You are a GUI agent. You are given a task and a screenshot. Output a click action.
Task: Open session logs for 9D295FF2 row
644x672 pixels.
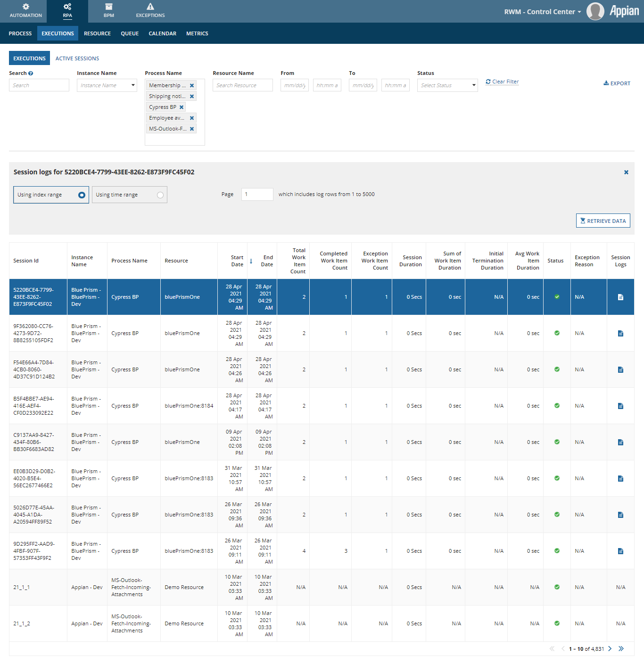pyautogui.click(x=620, y=551)
